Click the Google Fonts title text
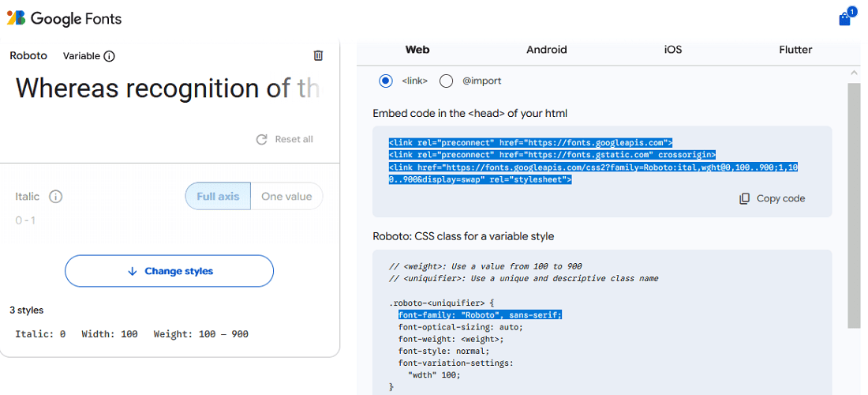 pyautogui.click(x=76, y=19)
